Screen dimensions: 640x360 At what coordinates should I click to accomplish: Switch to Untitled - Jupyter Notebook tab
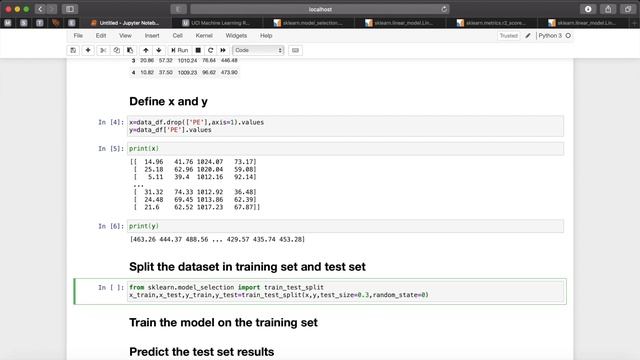pos(125,23)
